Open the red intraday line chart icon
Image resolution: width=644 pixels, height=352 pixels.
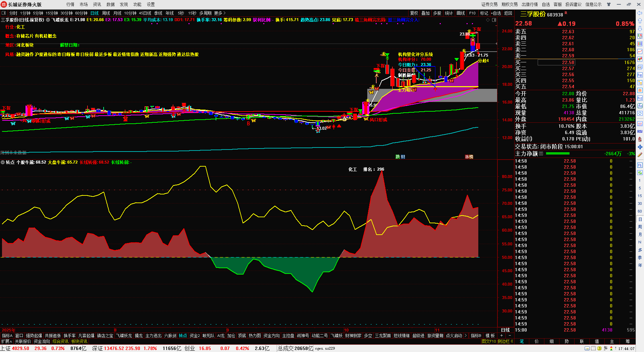click(x=640, y=51)
